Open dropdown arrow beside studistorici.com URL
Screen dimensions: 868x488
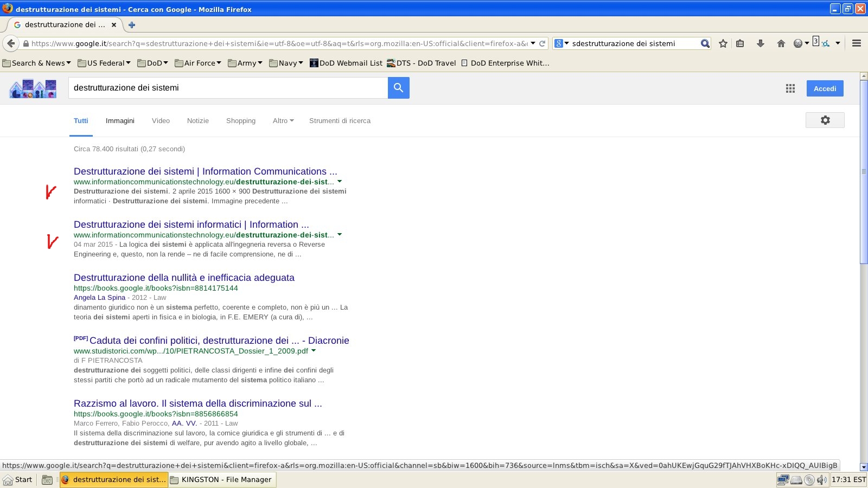[314, 351]
